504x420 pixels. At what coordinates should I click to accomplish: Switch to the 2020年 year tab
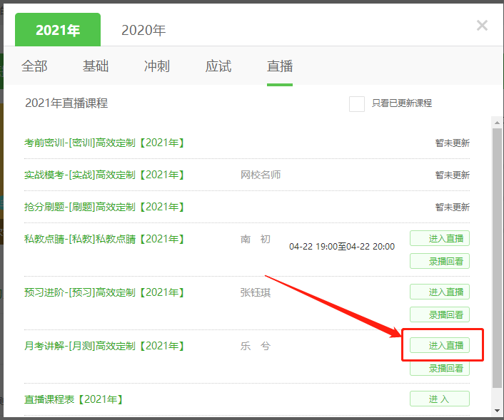[x=143, y=30]
